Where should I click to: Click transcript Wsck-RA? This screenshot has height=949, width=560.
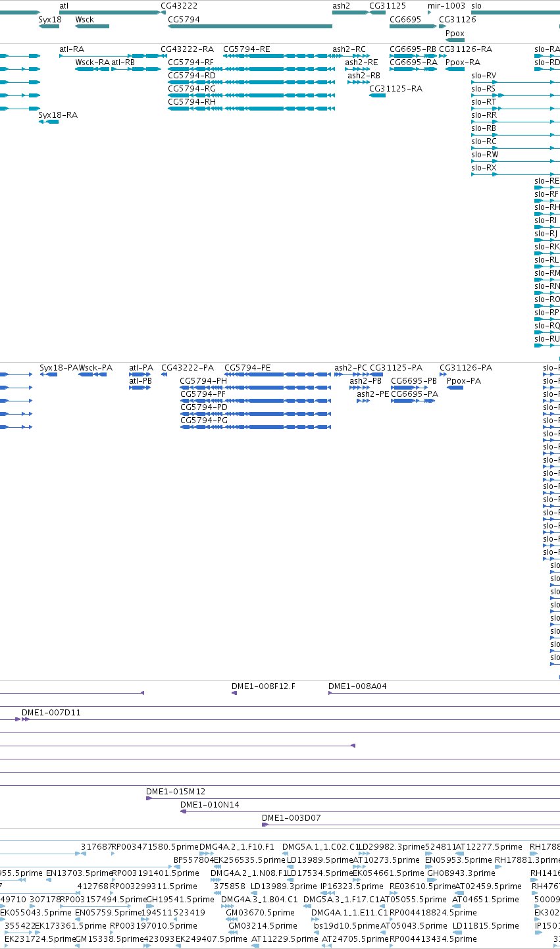(92, 63)
